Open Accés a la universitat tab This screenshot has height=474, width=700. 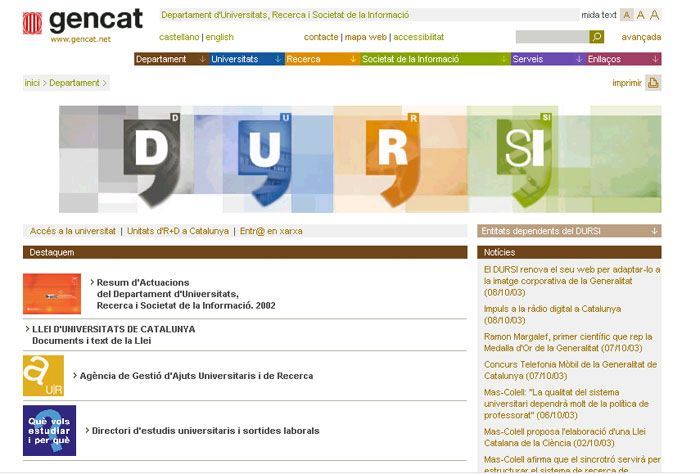72,231
